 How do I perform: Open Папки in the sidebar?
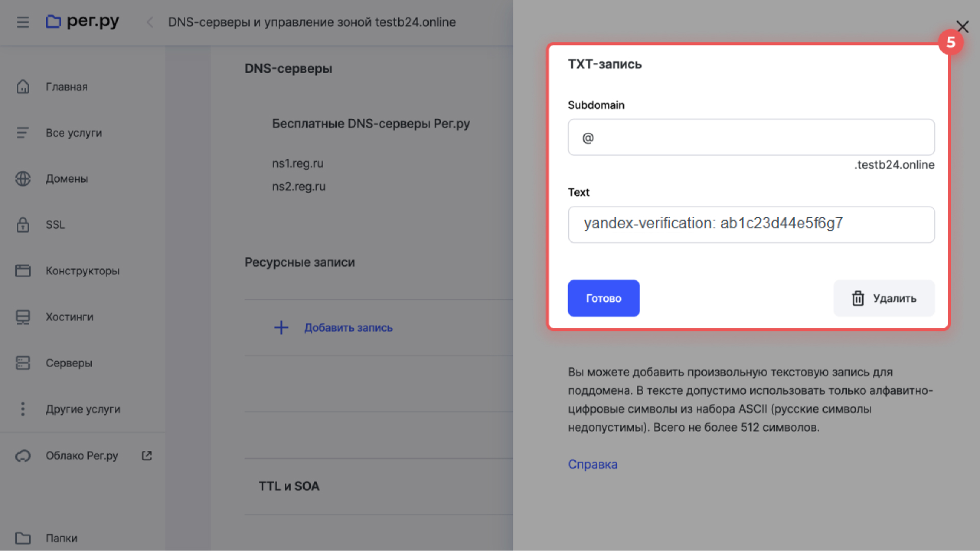click(x=61, y=538)
